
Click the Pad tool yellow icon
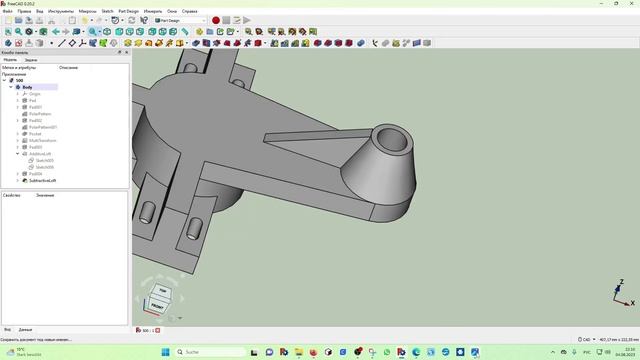[x=128, y=43]
